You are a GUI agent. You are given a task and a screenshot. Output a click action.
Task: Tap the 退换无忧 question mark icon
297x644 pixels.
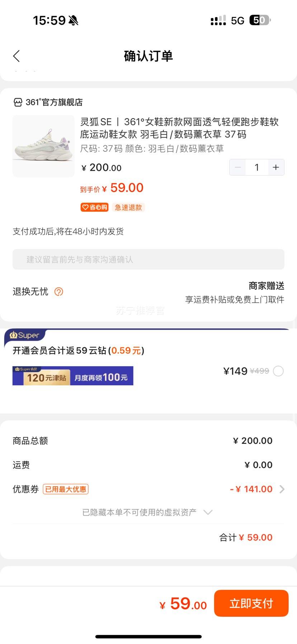tap(58, 292)
